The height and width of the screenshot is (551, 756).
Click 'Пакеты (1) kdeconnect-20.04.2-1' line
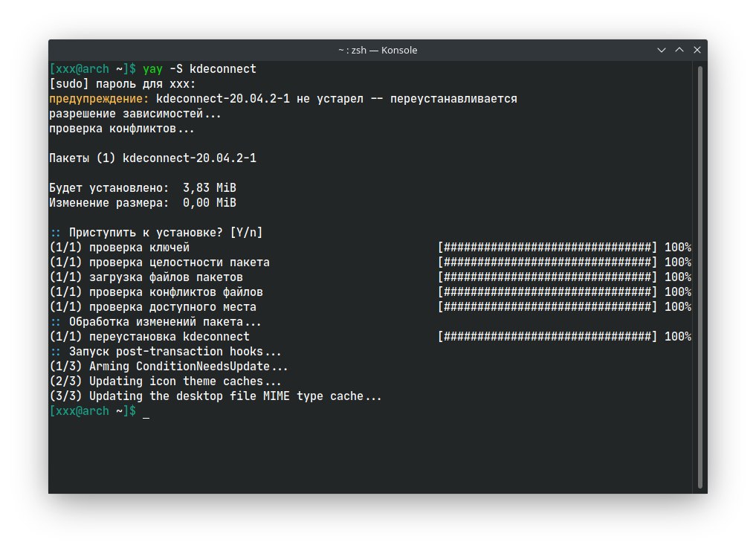pyautogui.click(x=153, y=158)
